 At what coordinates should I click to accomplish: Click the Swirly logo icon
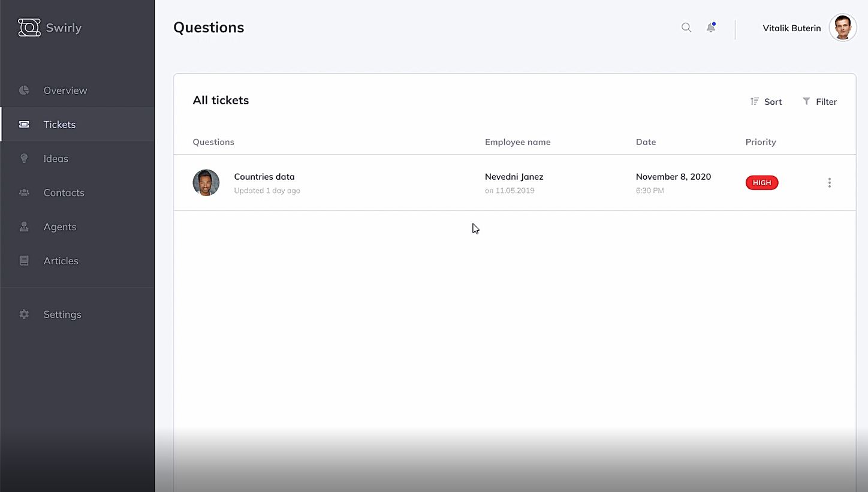(29, 28)
